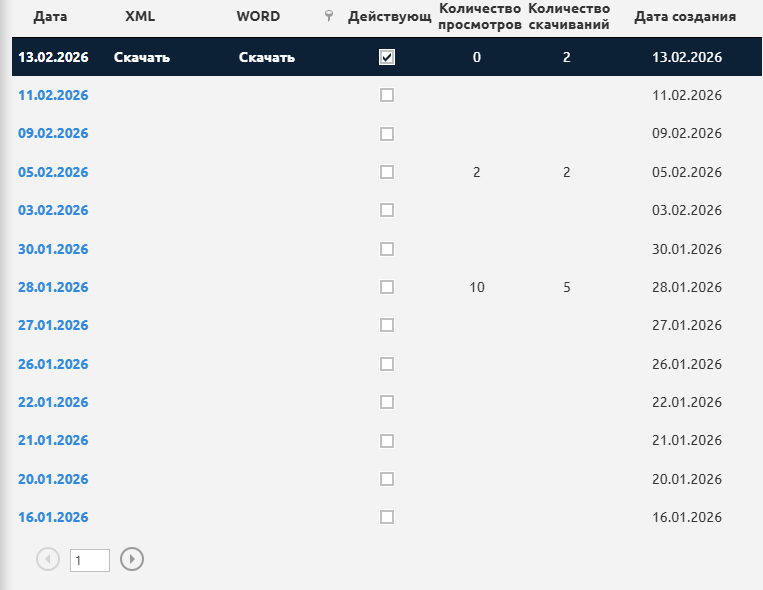The height and width of the screenshot is (590, 763).
Task: Click the XML column header
Action: [x=140, y=17]
